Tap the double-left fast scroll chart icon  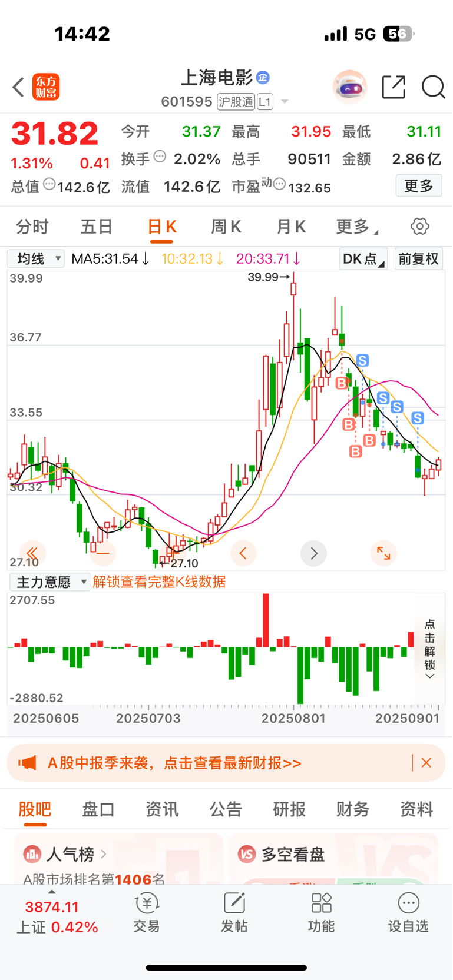click(32, 553)
